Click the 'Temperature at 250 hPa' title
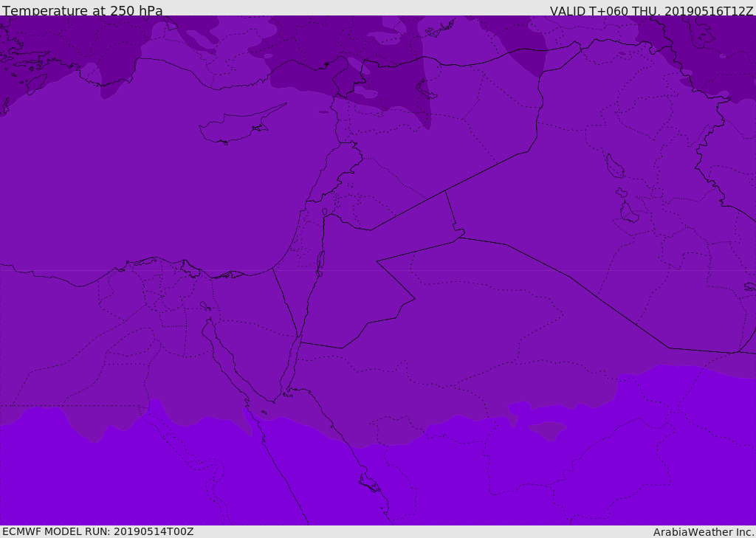The height and width of the screenshot is (538, 756). (83, 10)
